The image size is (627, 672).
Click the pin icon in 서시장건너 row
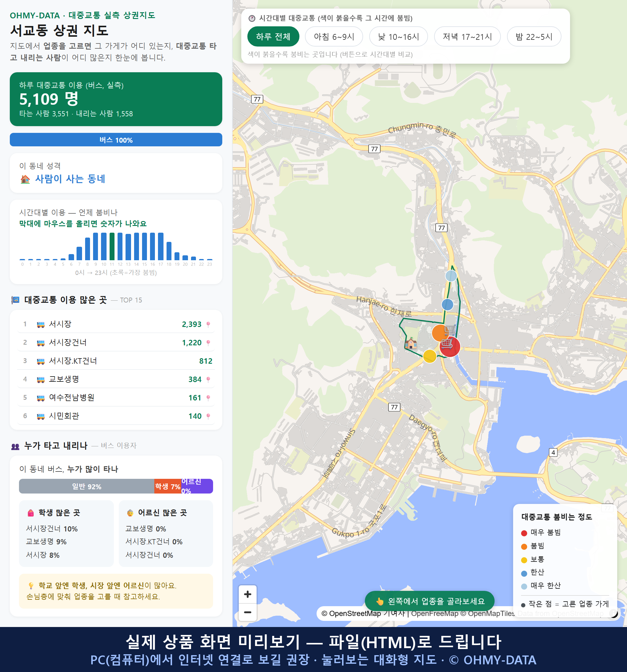tap(208, 343)
